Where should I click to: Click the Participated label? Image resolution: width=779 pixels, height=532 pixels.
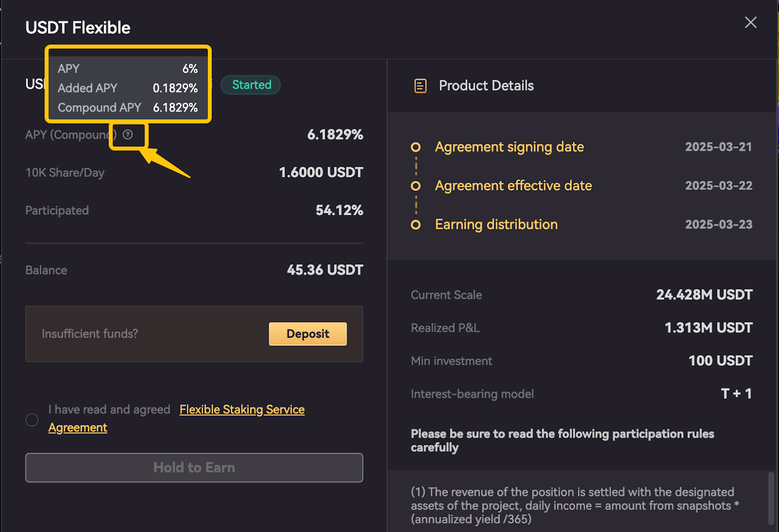(x=57, y=211)
